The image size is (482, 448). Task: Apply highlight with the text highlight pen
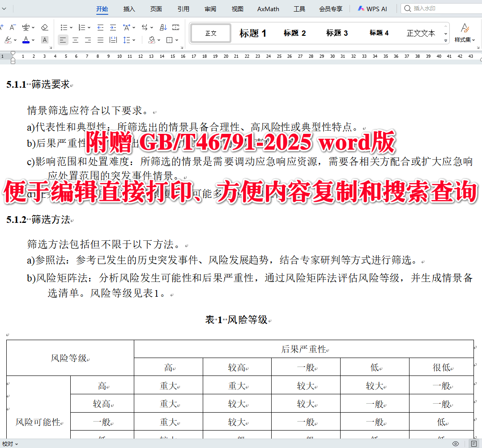8,40
